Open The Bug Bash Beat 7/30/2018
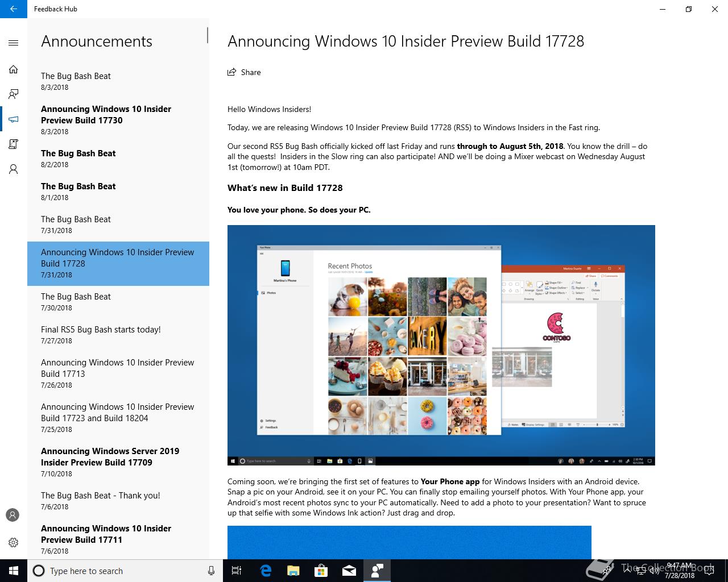 tap(118, 302)
